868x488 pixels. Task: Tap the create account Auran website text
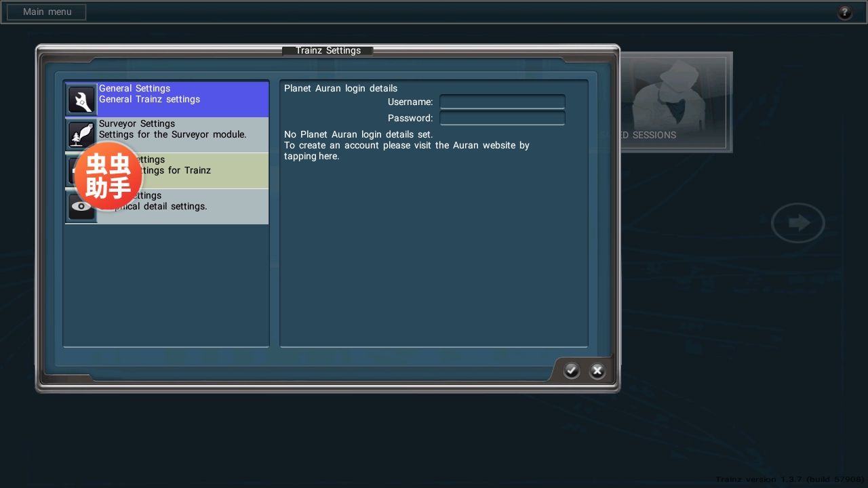click(407, 150)
